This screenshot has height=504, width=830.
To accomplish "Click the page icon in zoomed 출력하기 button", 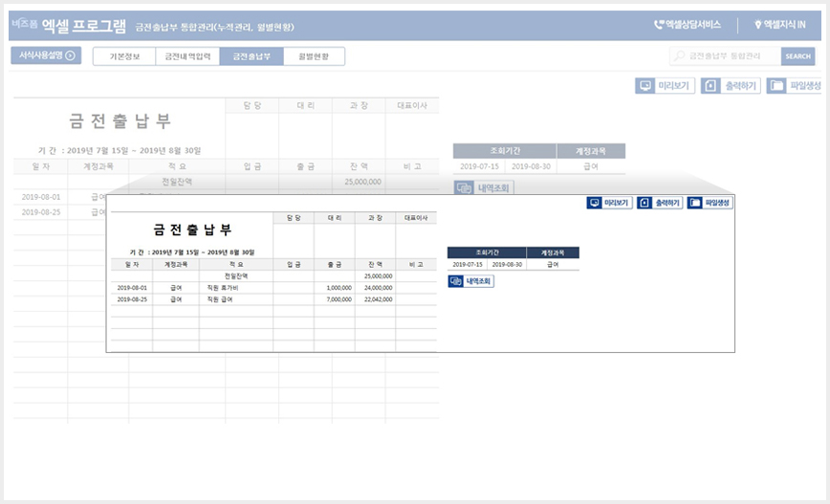I will tap(644, 203).
